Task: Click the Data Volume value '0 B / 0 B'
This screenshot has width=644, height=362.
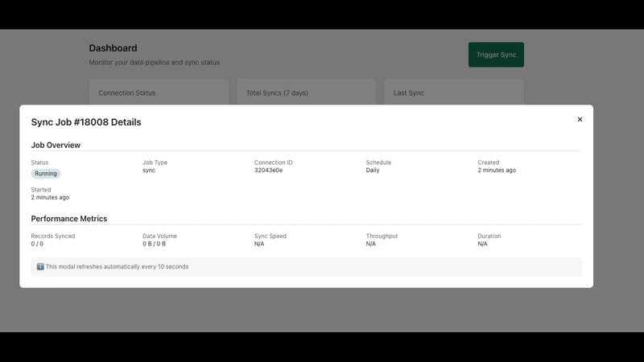Action: [x=154, y=244]
